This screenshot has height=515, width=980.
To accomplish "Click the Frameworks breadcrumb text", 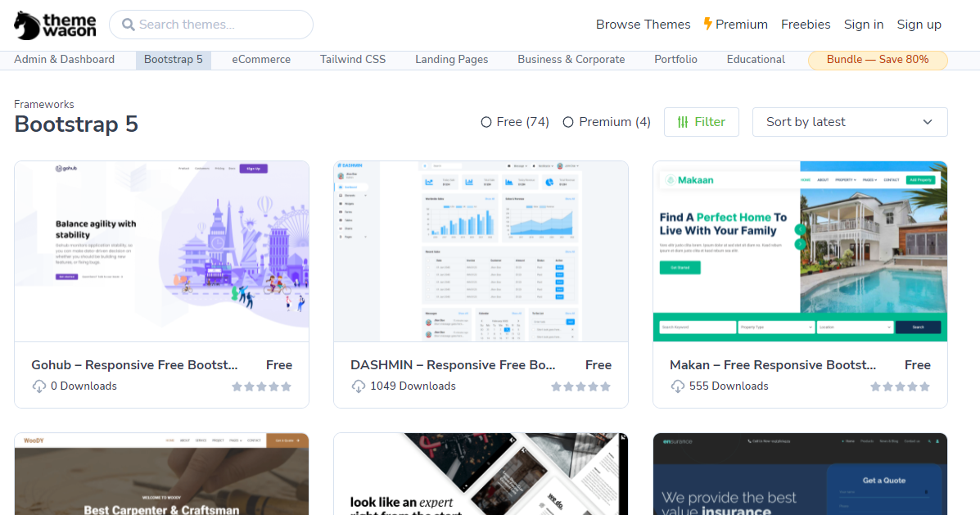I will [43, 104].
